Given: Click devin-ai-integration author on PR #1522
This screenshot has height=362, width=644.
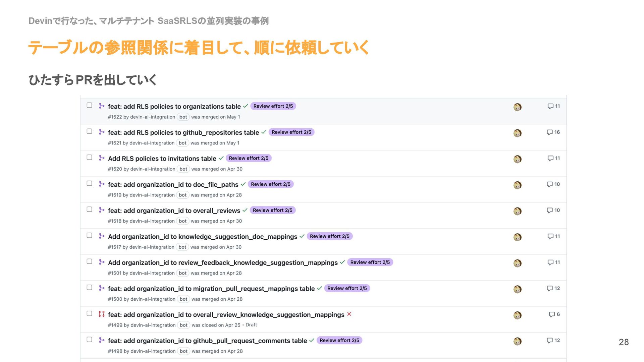Looking at the screenshot, I should [153, 117].
